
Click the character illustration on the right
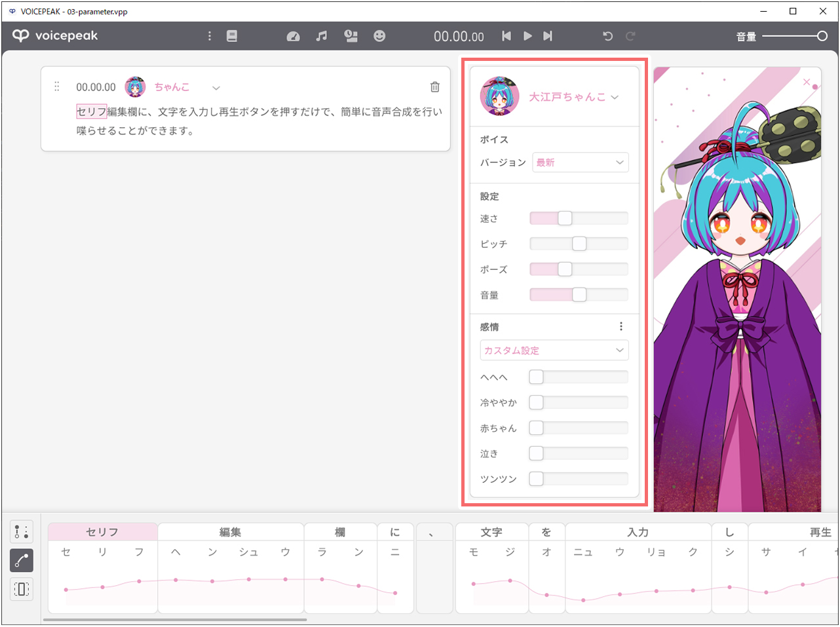737,289
